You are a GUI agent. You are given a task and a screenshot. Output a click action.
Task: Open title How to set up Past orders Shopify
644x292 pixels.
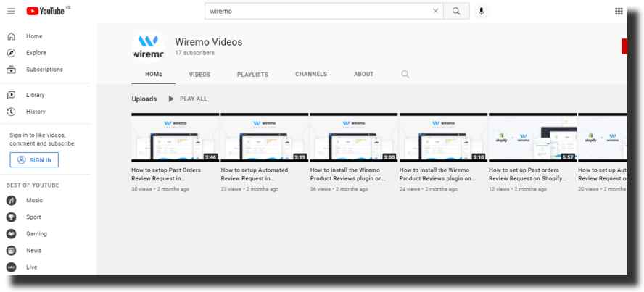point(528,175)
